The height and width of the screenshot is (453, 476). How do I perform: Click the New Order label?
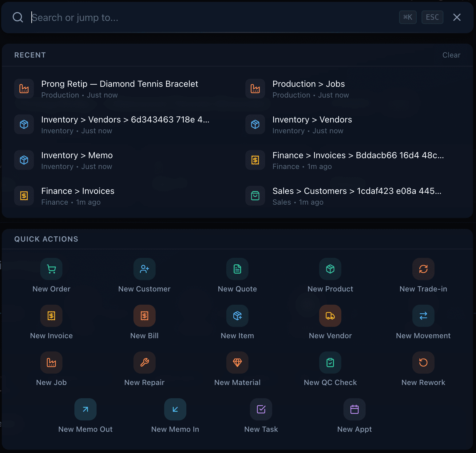pyautogui.click(x=51, y=289)
